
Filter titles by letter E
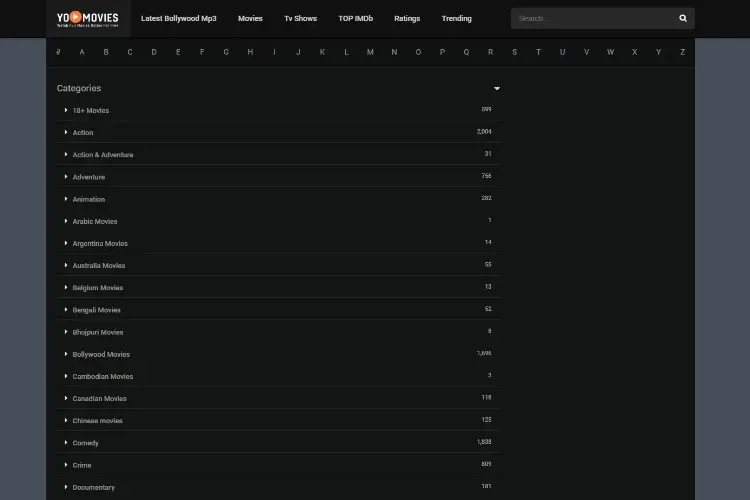point(178,52)
